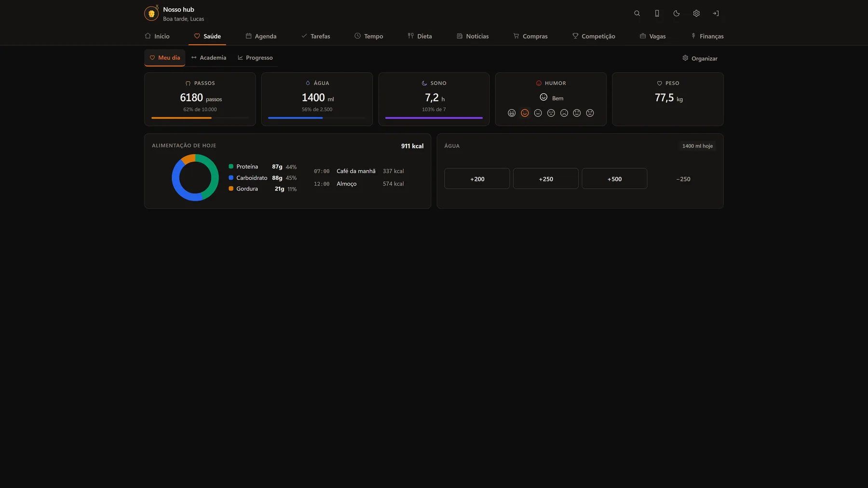The image size is (868, 488).
Task: Select the expressionless tired face mood
Action: [x=551, y=113]
